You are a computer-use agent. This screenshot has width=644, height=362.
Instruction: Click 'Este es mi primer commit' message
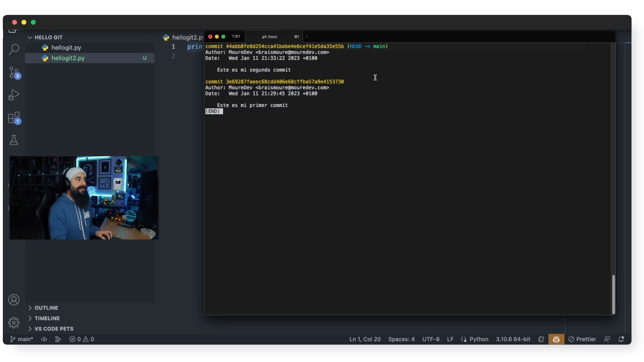point(252,105)
